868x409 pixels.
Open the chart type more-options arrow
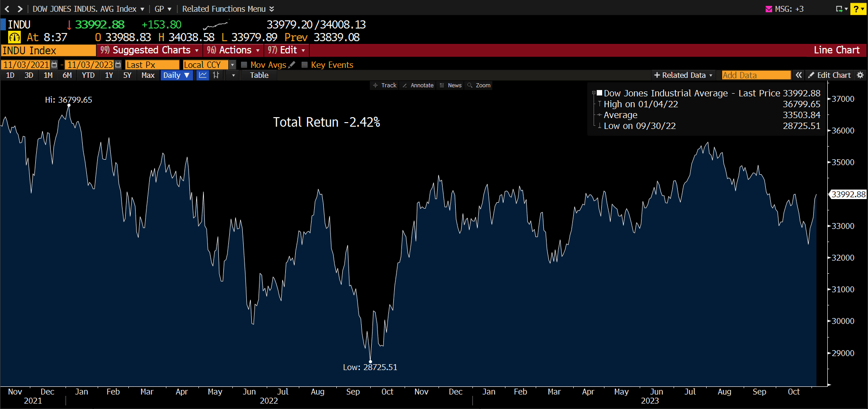233,75
